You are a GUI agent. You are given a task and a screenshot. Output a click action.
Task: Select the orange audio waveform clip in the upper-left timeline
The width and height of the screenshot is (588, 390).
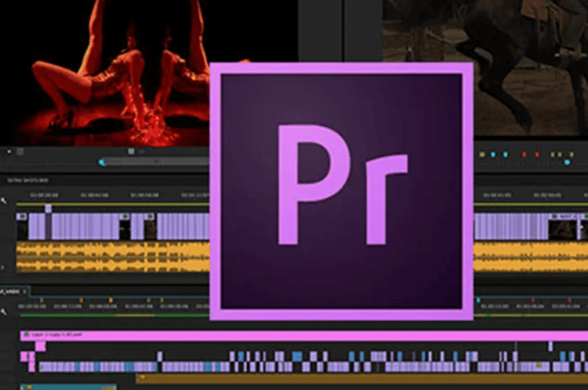coord(113,257)
